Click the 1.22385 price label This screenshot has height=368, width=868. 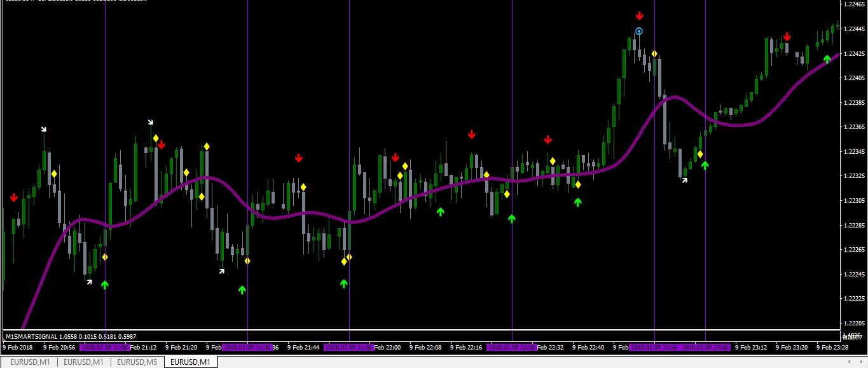click(x=854, y=102)
